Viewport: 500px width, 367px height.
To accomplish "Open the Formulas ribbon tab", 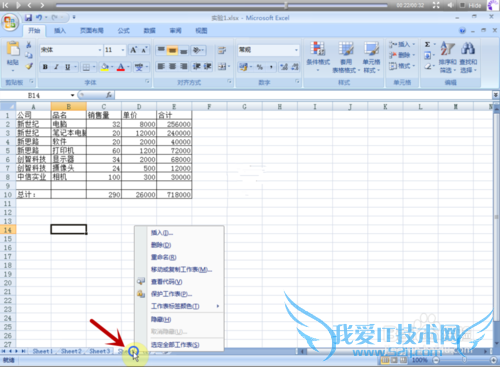I will coord(124,31).
